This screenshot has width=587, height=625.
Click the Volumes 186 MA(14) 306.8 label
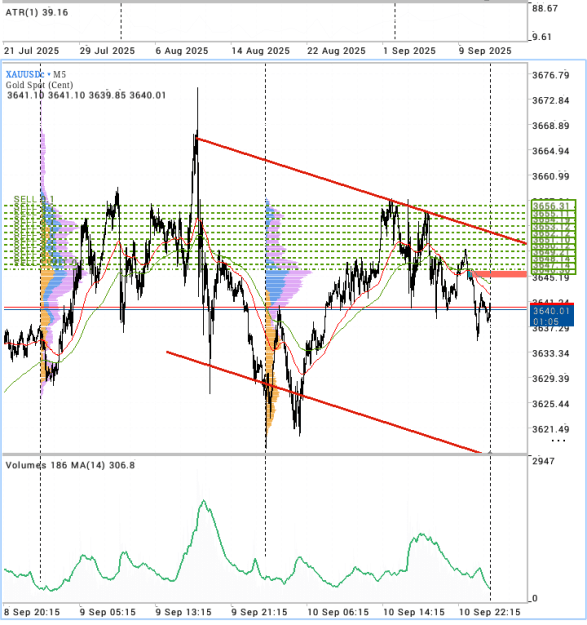coord(70,465)
